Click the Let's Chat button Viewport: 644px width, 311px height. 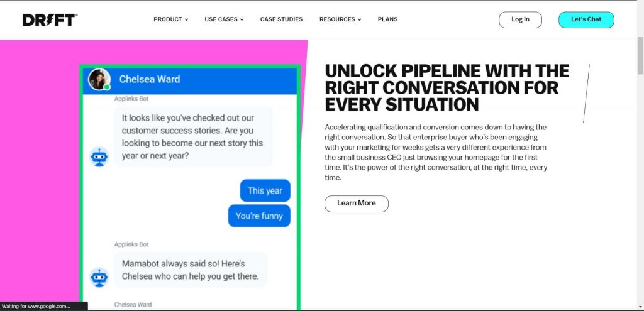click(x=586, y=19)
